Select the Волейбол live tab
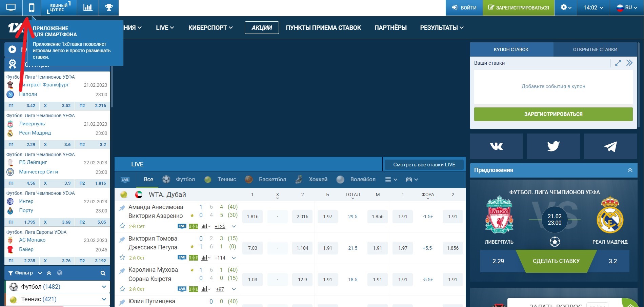This screenshot has width=644, height=307. tap(356, 180)
